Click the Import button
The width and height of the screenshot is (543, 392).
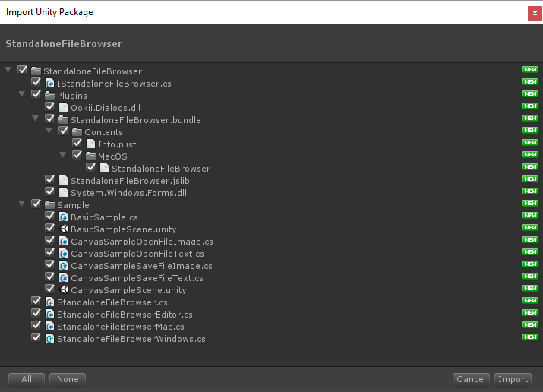(x=513, y=379)
